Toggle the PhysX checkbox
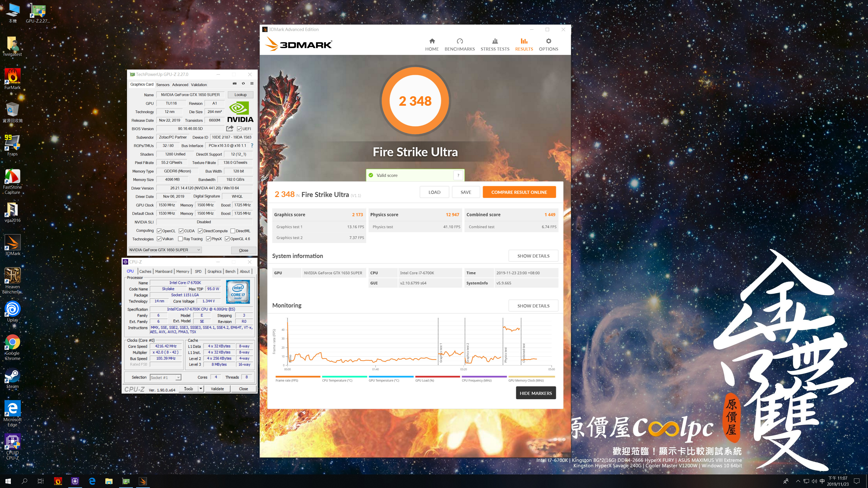The image size is (868, 488). [208, 239]
